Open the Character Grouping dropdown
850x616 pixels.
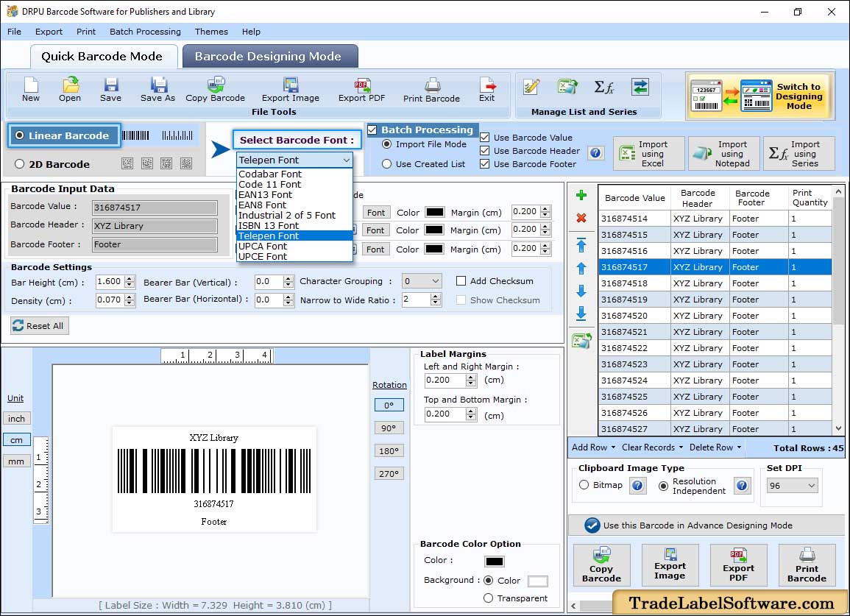(x=422, y=281)
